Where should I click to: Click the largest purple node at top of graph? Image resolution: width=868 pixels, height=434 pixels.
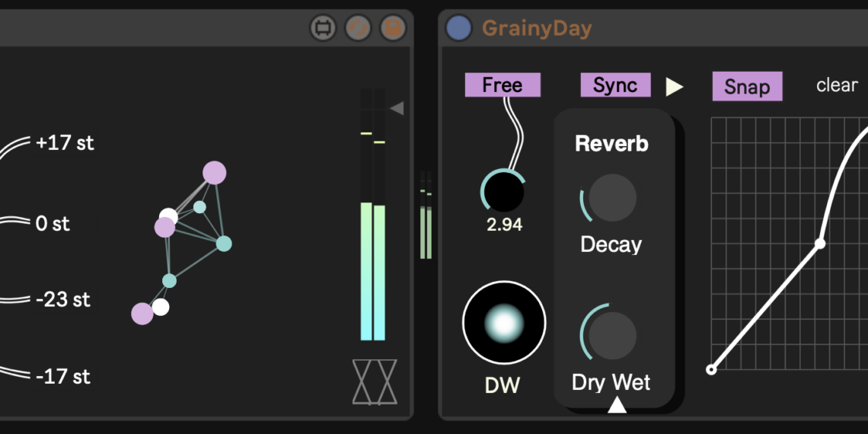point(214,173)
